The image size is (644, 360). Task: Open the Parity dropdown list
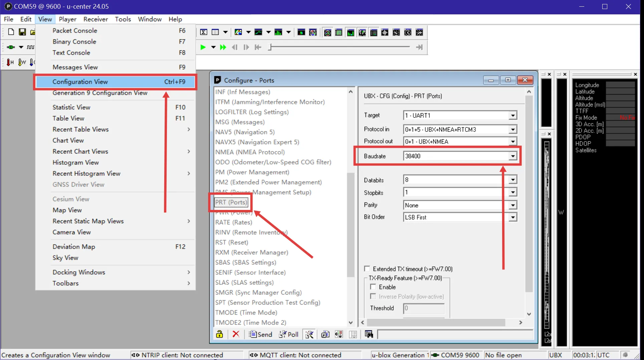tap(513, 205)
